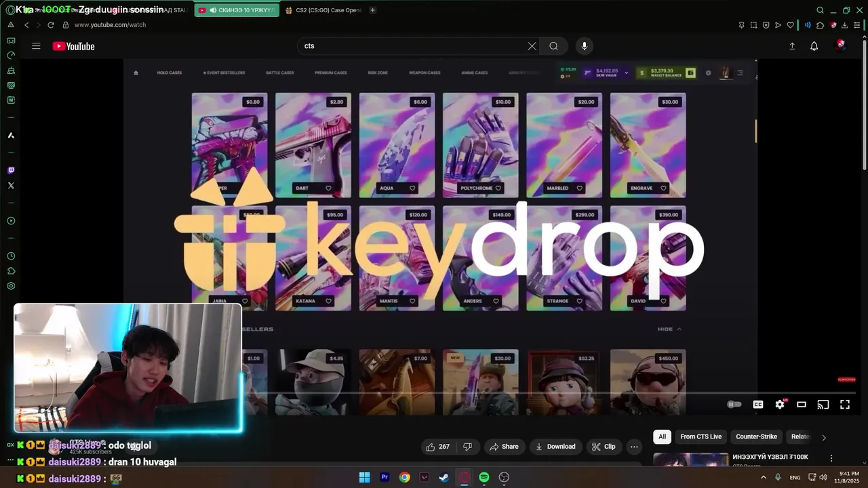The height and width of the screenshot is (488, 868).
Task: Toggle closed captions CC on video
Action: tap(758, 405)
